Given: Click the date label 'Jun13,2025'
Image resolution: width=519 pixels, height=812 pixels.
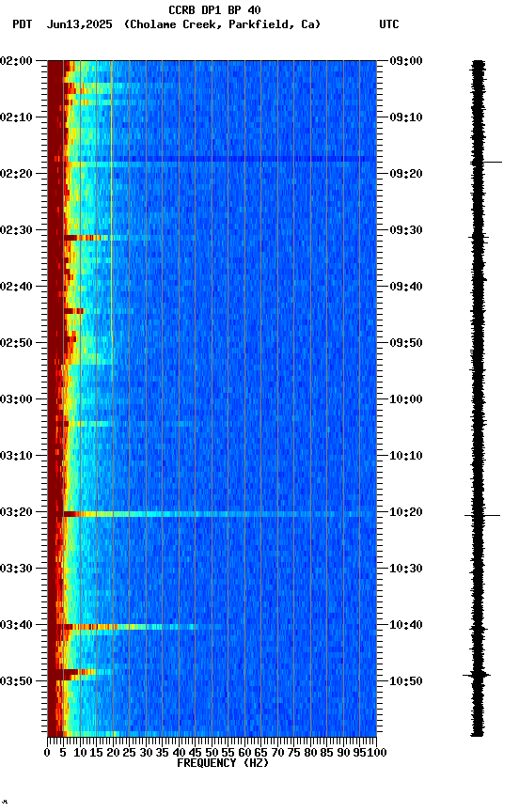Looking at the screenshot, I should (79, 24).
